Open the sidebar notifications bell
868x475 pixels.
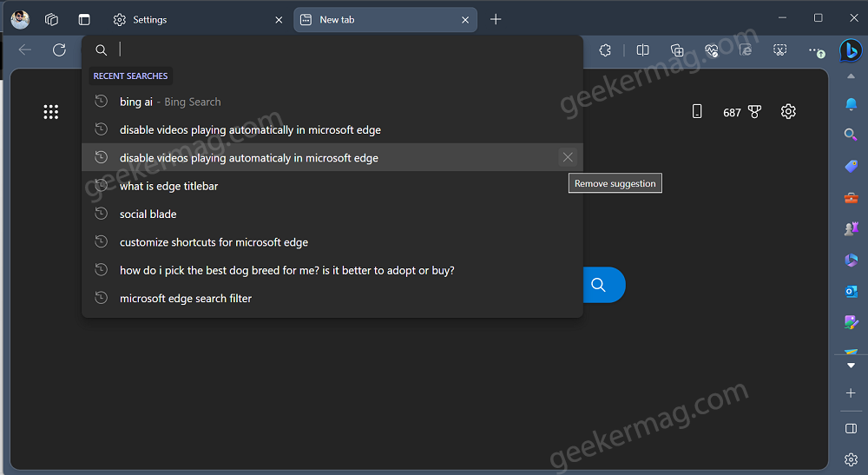[851, 104]
